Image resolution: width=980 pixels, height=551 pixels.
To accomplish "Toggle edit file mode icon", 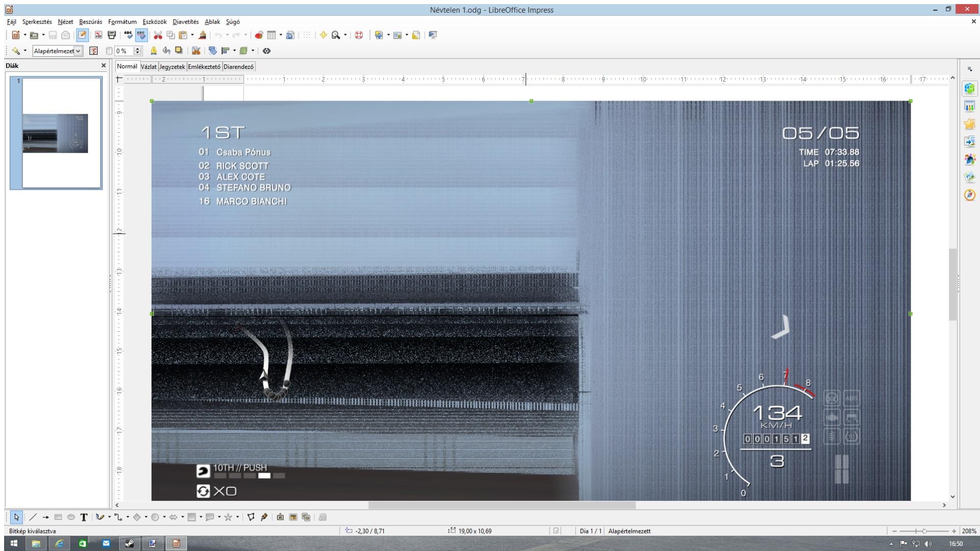I will coord(82,35).
